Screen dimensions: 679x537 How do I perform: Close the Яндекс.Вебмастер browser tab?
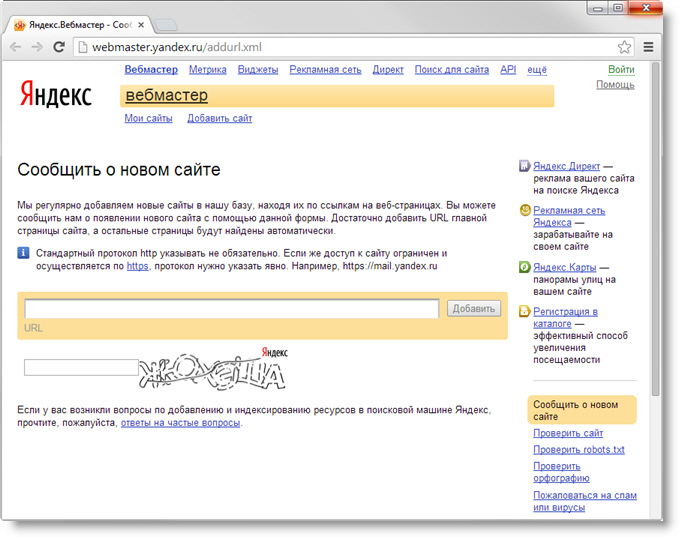141,25
